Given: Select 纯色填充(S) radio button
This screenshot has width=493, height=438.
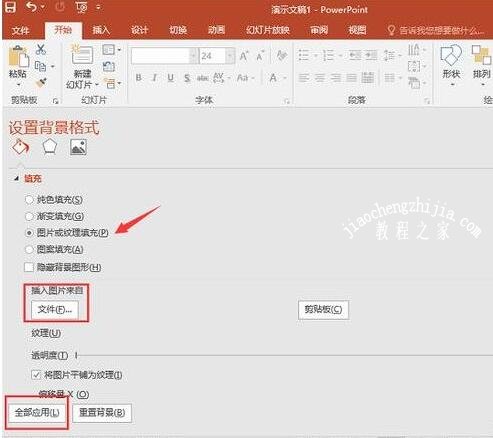Looking at the screenshot, I should [29, 200].
